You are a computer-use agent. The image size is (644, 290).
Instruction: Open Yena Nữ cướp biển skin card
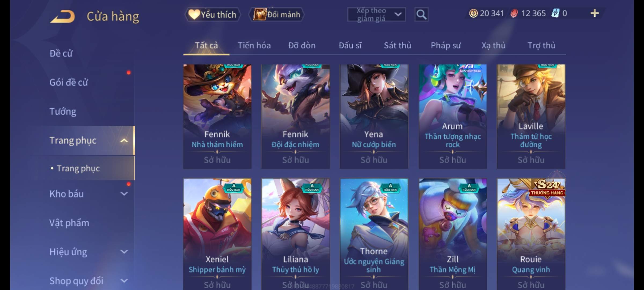(374, 117)
